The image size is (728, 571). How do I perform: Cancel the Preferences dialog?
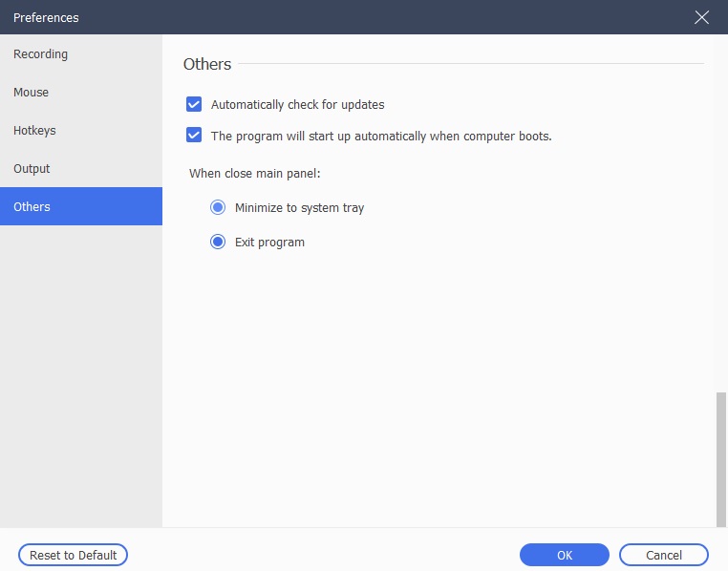pos(663,555)
